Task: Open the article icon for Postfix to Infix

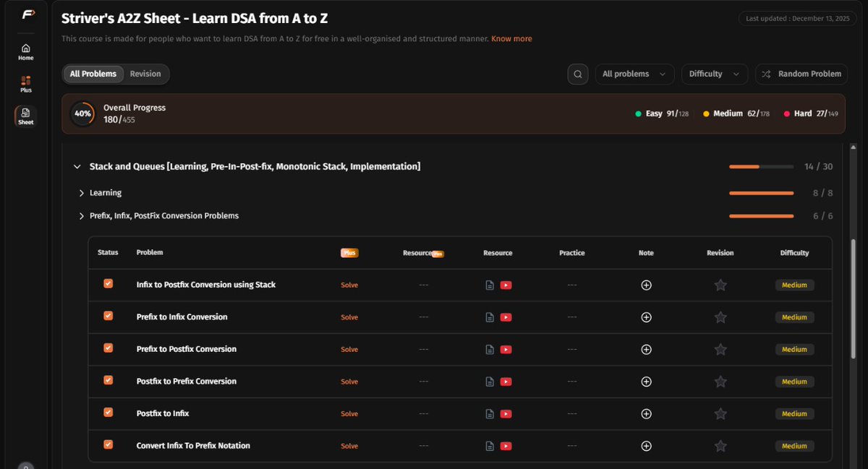Action: pos(490,414)
